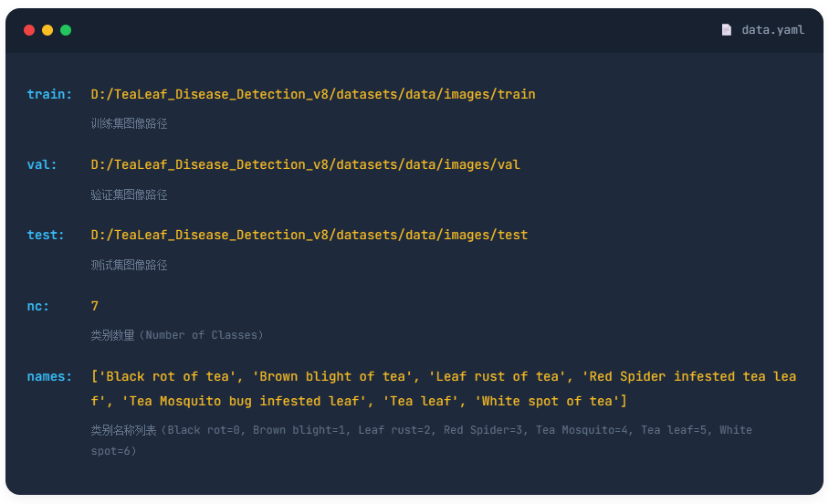This screenshot has width=829, height=504.
Task: Click the yellow minimize dot
Action: (x=47, y=30)
